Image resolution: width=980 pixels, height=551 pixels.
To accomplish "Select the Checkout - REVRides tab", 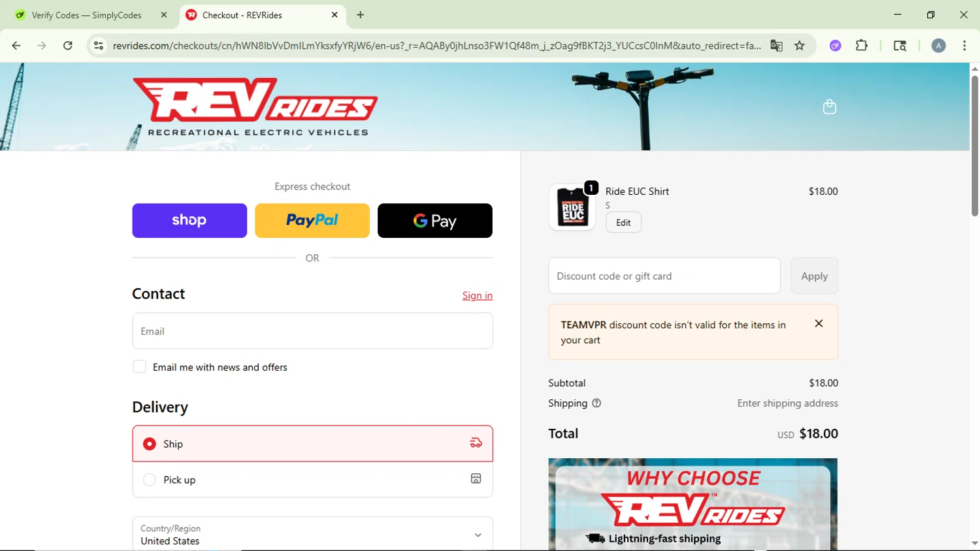I will [263, 15].
